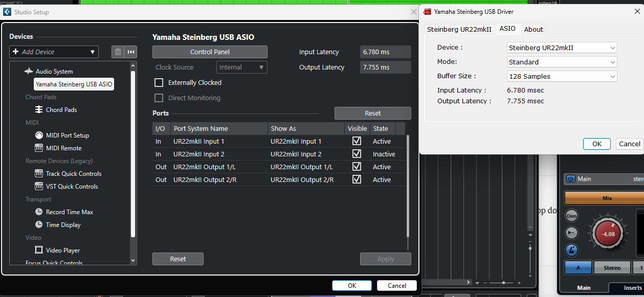
Task: Toggle Visible checkbox for UR22mkII Output 1/L
Action: coord(357,167)
